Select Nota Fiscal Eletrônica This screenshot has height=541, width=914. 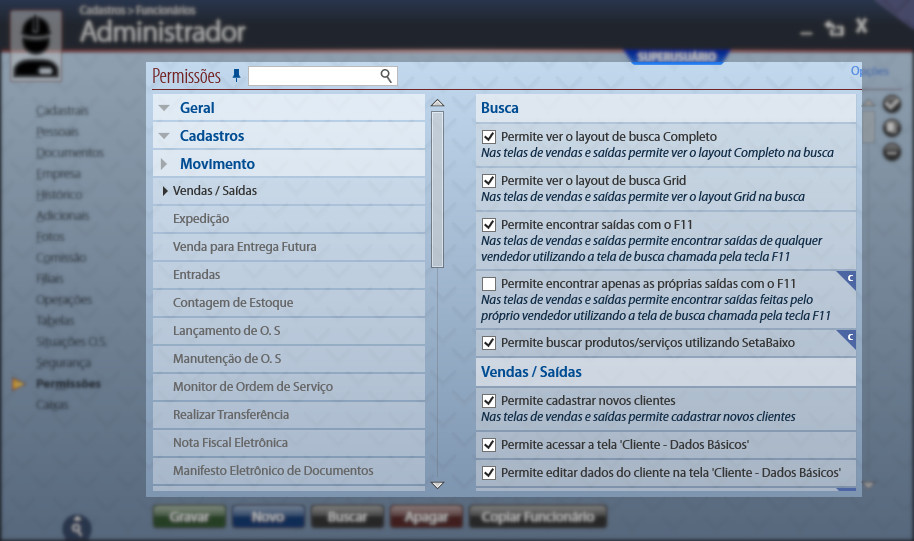(x=289, y=443)
